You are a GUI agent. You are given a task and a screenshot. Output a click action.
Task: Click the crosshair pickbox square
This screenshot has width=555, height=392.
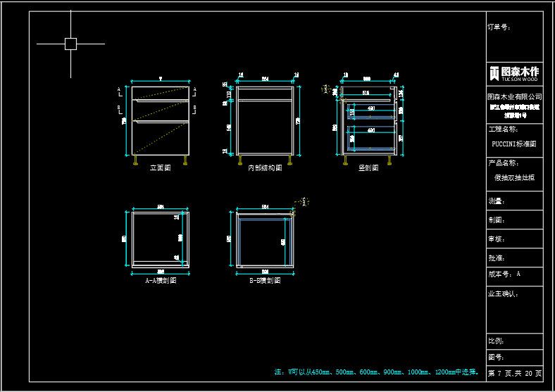[71, 44]
